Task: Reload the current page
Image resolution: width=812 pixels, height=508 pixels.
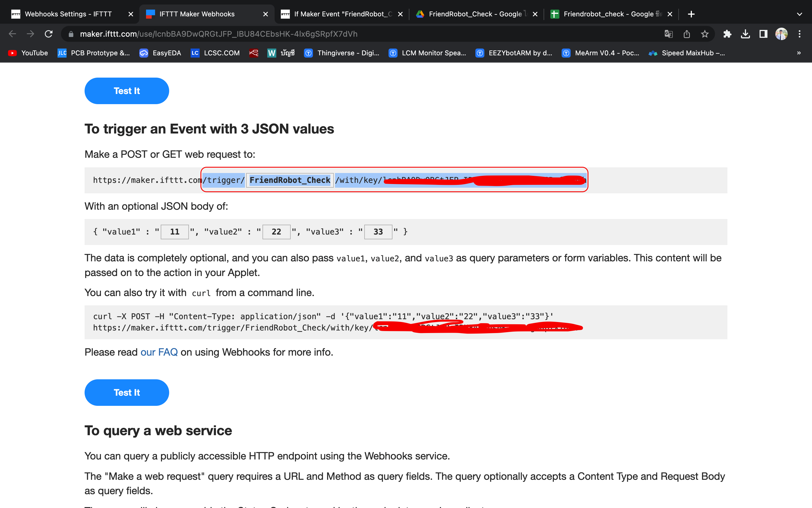Action: pyautogui.click(x=49, y=34)
